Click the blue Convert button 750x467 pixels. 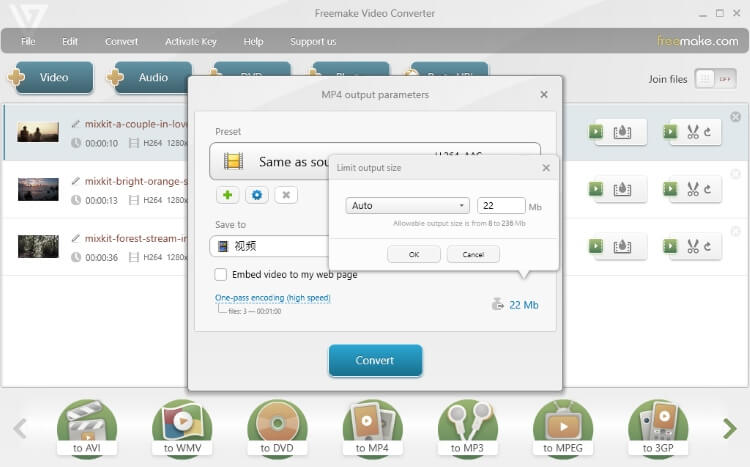tap(375, 360)
